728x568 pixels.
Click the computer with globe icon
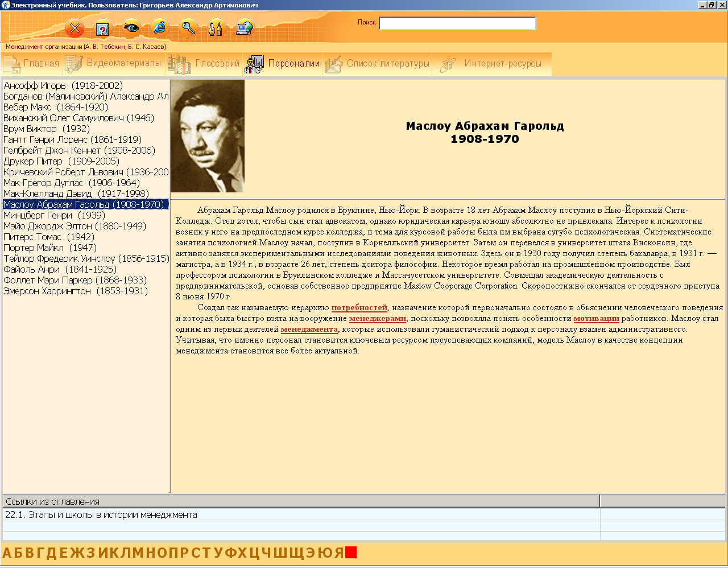245,28
